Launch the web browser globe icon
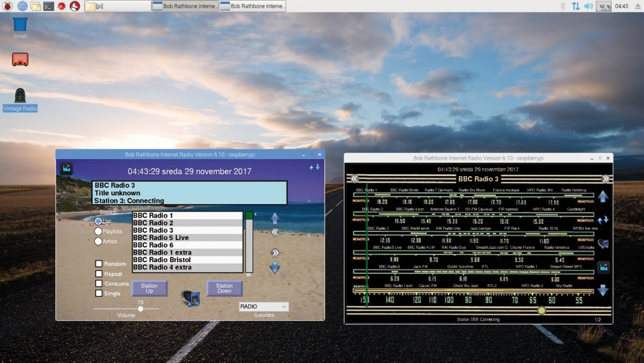This screenshot has height=363, width=644. tap(22, 6)
